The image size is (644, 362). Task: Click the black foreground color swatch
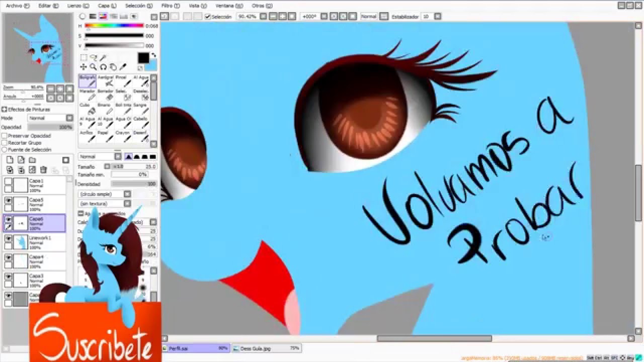(143, 58)
